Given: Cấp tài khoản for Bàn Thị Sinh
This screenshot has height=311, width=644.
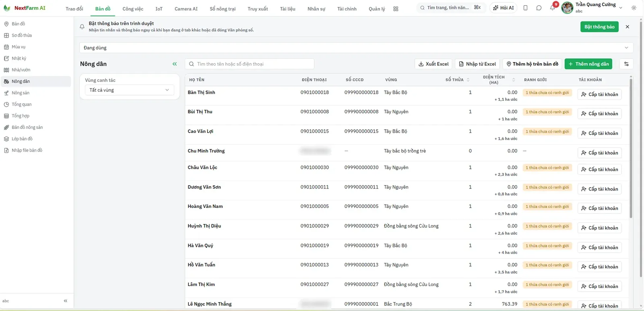Looking at the screenshot, I should pos(599,94).
